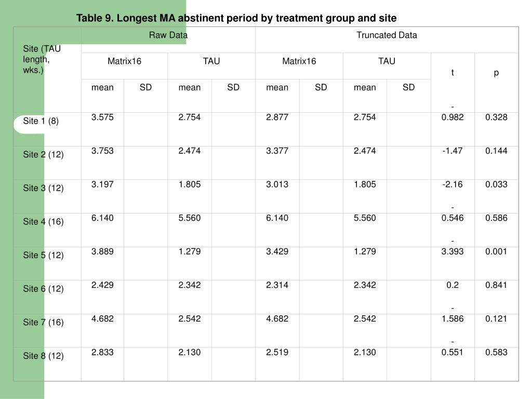Image resolution: width=532 pixels, height=399 pixels.
Task: Select t value -1.47 for Site 2
Action: click(x=453, y=151)
